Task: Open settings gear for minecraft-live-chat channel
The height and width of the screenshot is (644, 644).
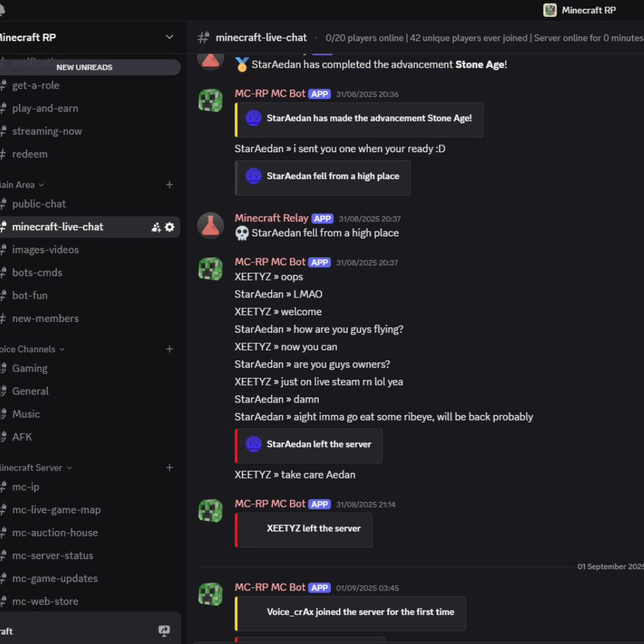Action: coord(170,227)
